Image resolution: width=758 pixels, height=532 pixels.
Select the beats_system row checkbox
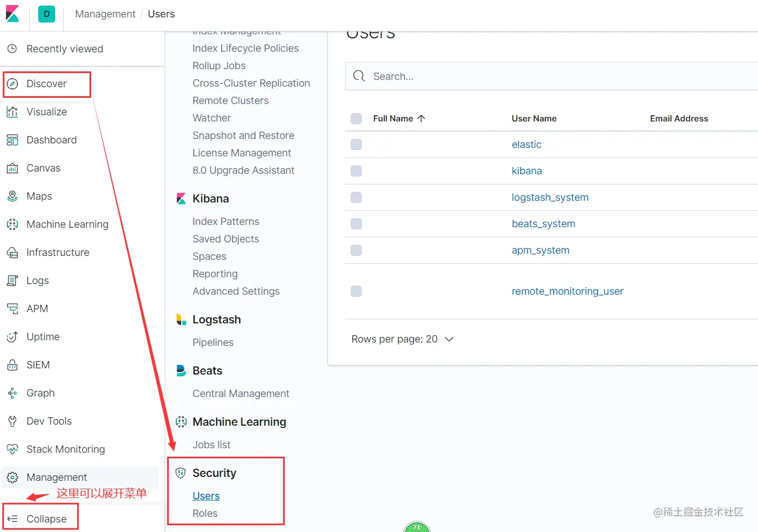click(356, 224)
